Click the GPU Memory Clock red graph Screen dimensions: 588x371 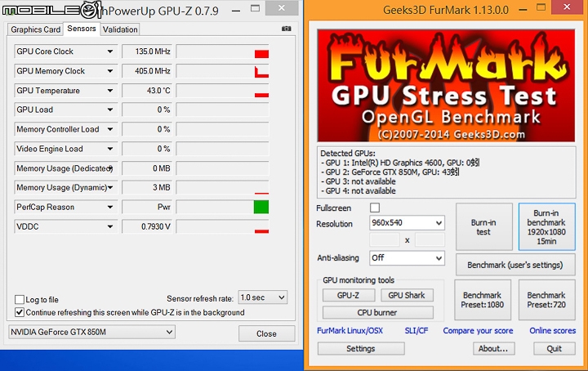(x=261, y=72)
